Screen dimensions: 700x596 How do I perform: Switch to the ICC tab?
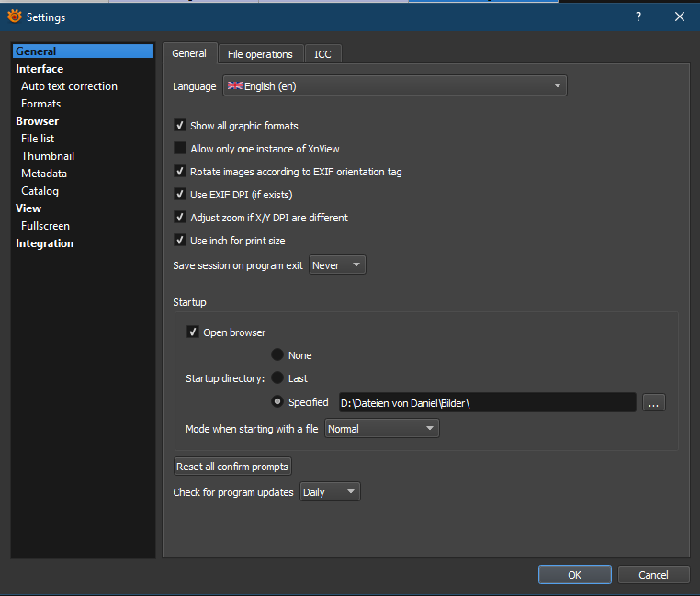click(x=322, y=54)
